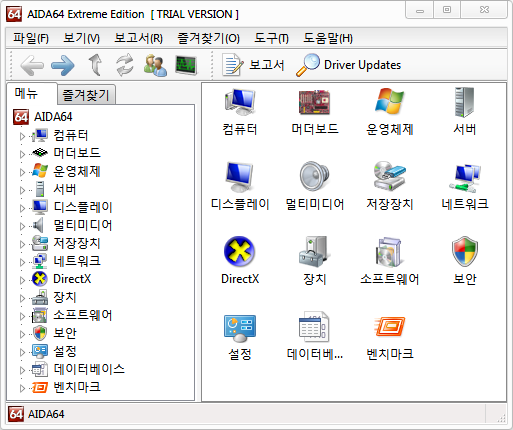This screenshot has height=430, width=513.
Task: Open the system monitor graph toolbar icon
Action: tap(186, 65)
